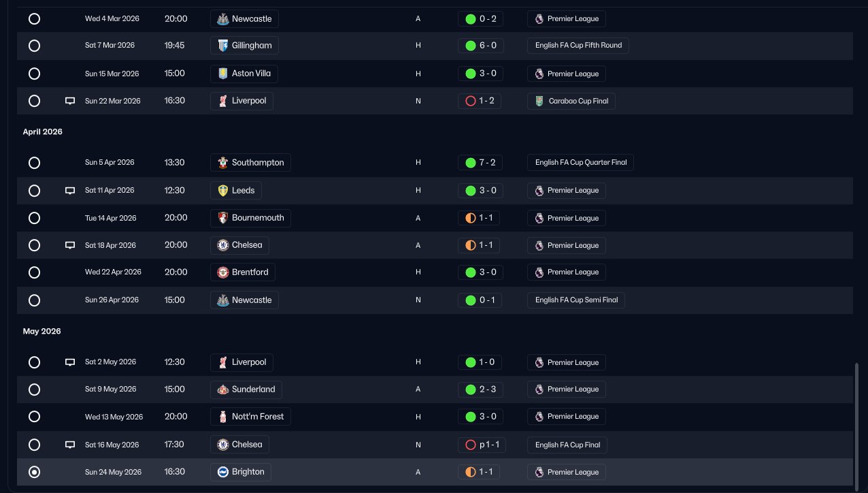Open the Southampton team button
868x493 pixels.
tap(251, 163)
